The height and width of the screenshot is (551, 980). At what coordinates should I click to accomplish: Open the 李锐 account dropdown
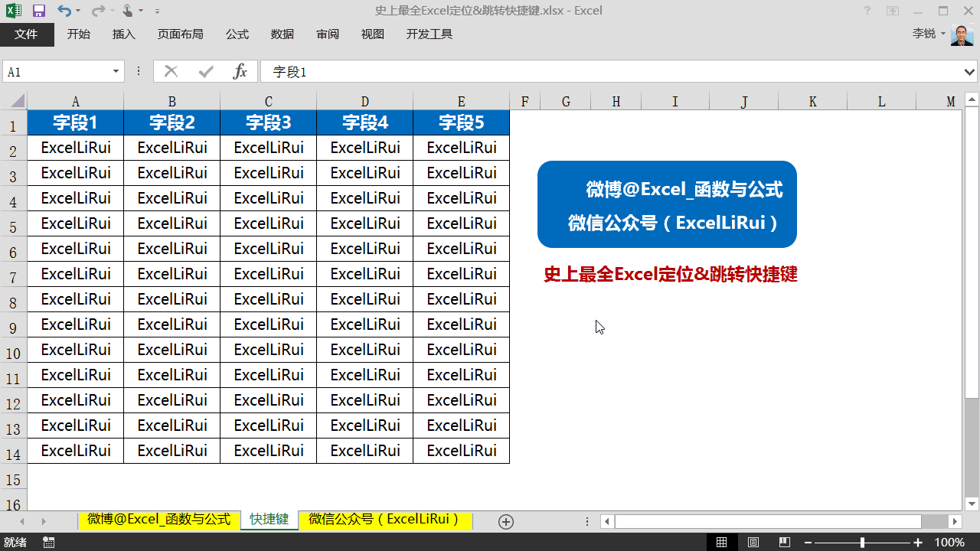point(943,34)
